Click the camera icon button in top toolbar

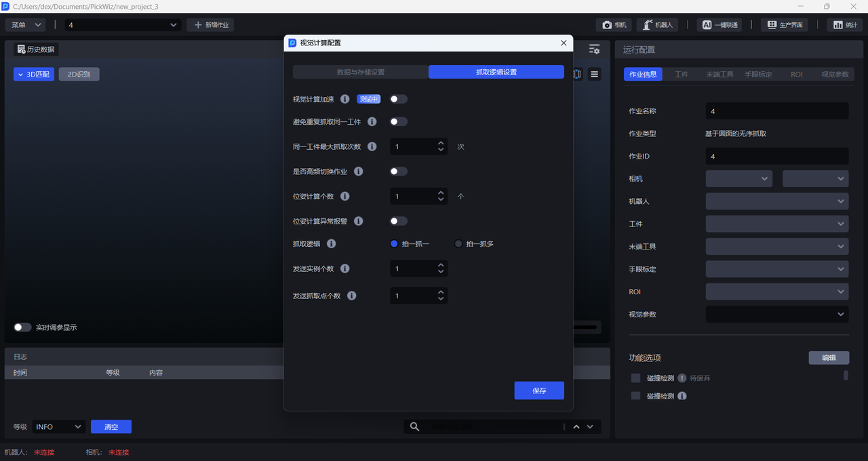pos(614,25)
